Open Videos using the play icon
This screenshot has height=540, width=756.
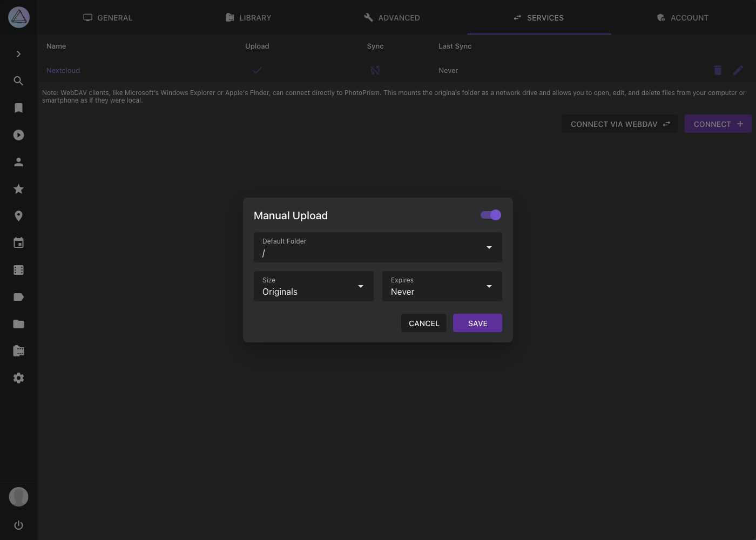point(18,134)
